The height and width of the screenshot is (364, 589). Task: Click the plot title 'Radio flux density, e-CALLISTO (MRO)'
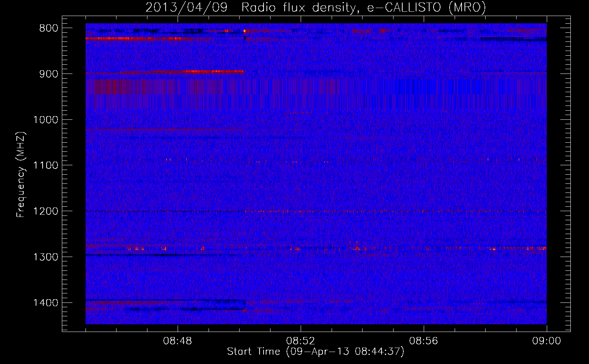point(363,7)
